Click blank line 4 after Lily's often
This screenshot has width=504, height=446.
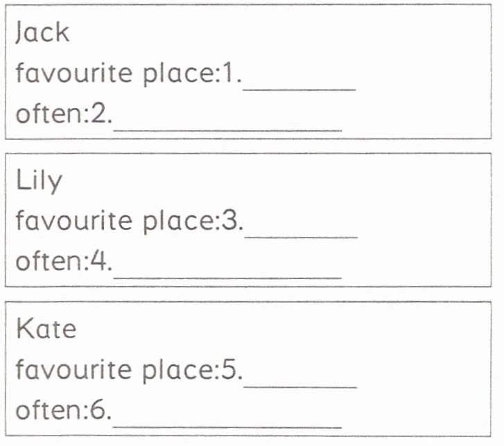[x=227, y=271]
